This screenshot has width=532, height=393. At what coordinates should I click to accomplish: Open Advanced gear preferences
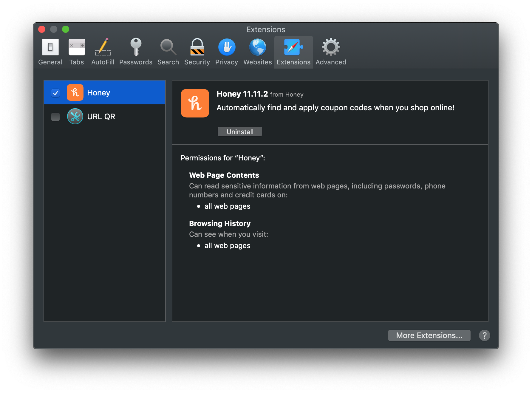click(x=331, y=52)
